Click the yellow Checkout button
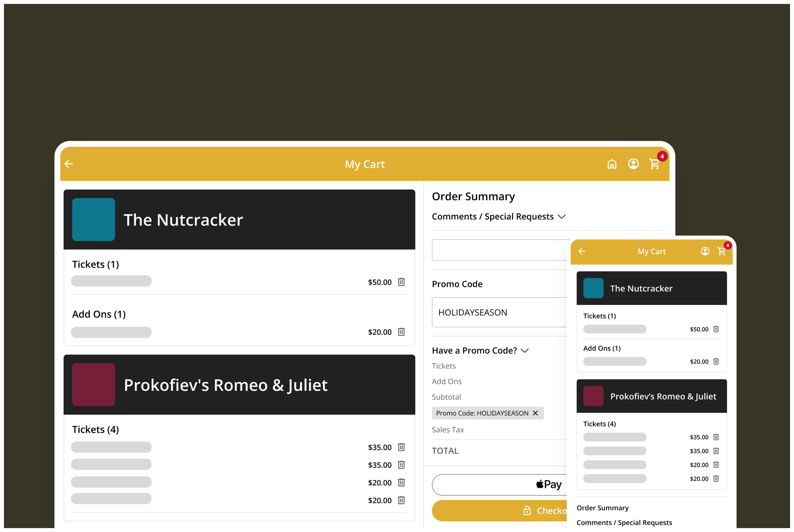Viewport: 794px width, 532px height. coord(499,510)
